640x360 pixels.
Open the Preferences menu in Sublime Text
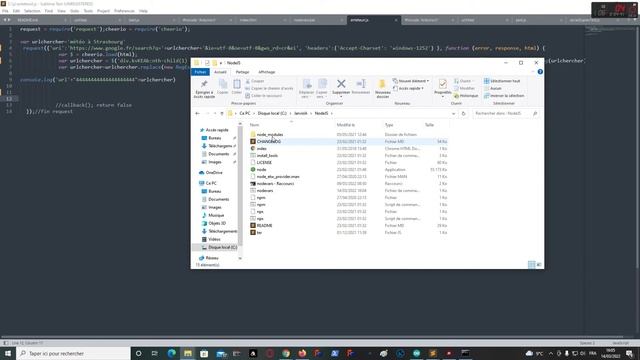pyautogui.click(x=124, y=11)
